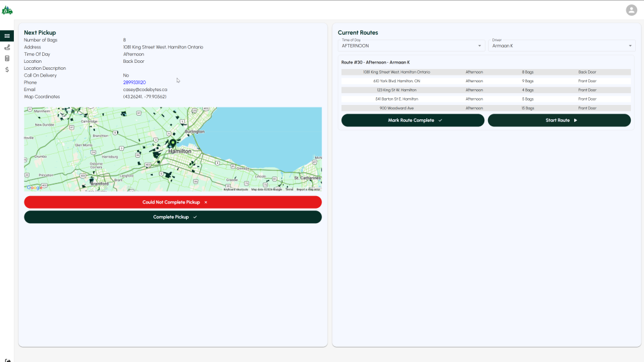The image size is (644, 362).
Task: Click Keyboard shortcuts on the map
Action: (x=236, y=190)
